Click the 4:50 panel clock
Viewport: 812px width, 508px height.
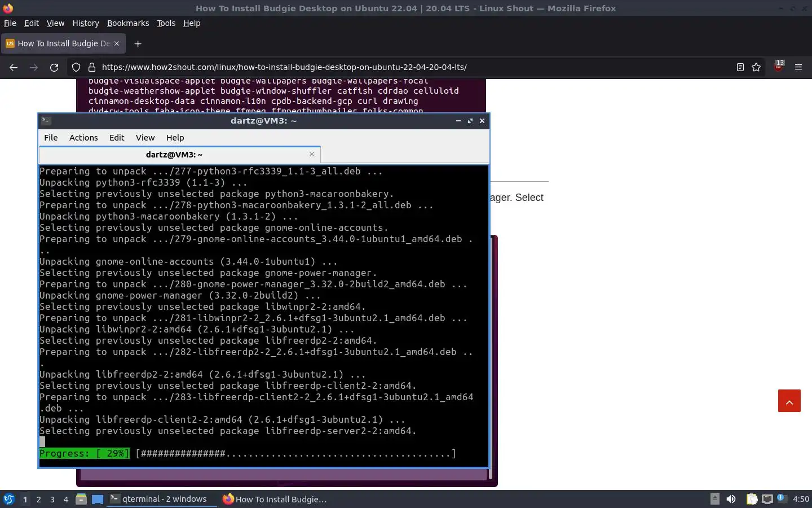801,499
